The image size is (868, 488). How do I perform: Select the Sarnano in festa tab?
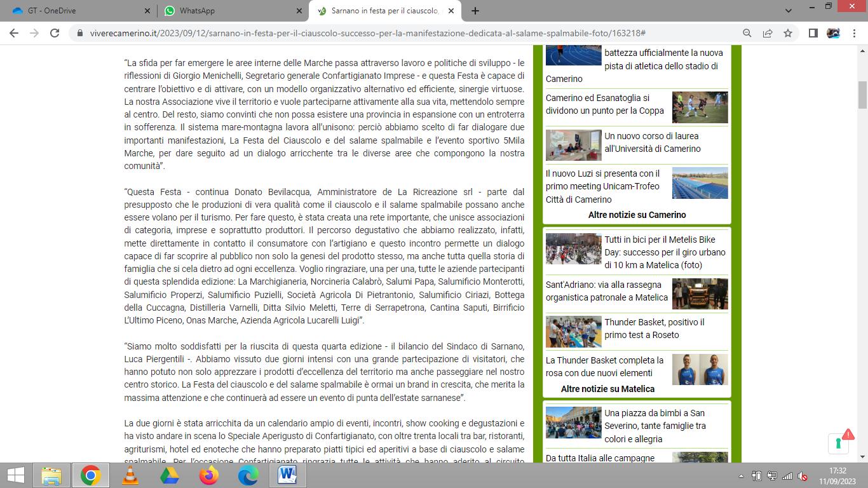pos(385,11)
